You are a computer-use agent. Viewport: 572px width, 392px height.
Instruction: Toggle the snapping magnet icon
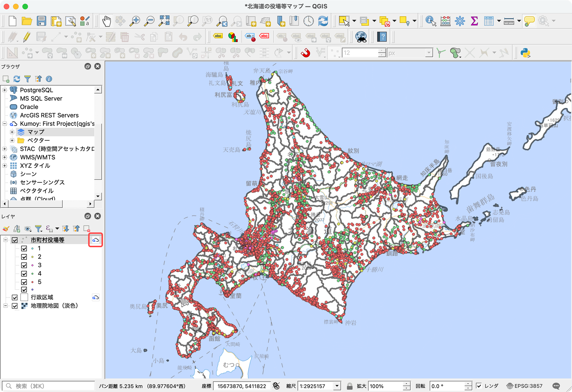point(306,53)
